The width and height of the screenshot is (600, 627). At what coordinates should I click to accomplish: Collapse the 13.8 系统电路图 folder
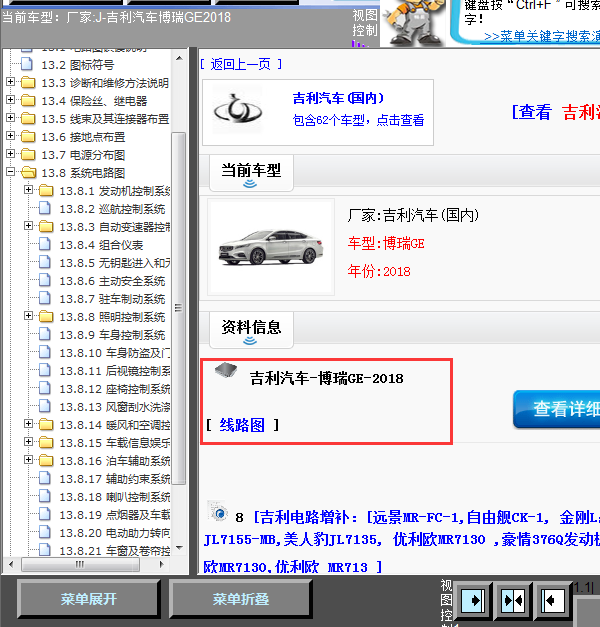10,172
